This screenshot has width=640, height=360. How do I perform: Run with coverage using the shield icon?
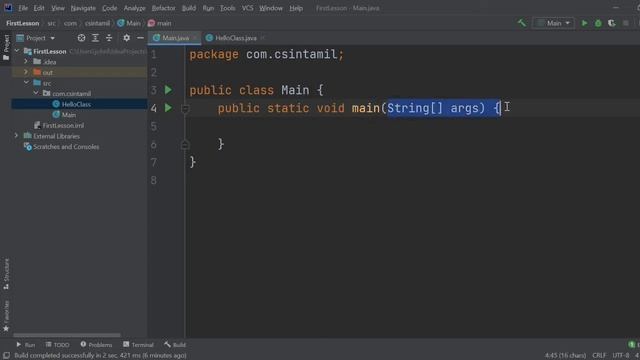click(611, 23)
